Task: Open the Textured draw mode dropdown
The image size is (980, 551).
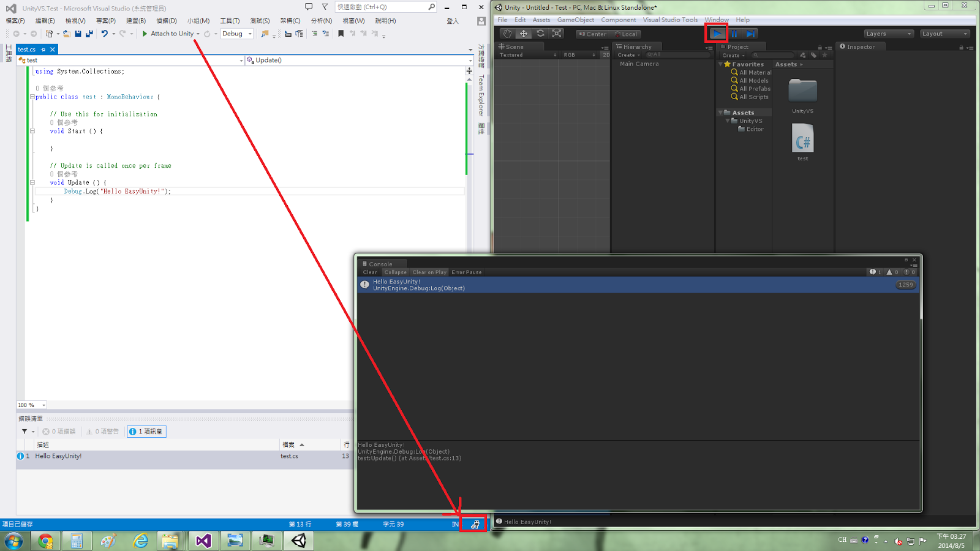Action: 528,55
